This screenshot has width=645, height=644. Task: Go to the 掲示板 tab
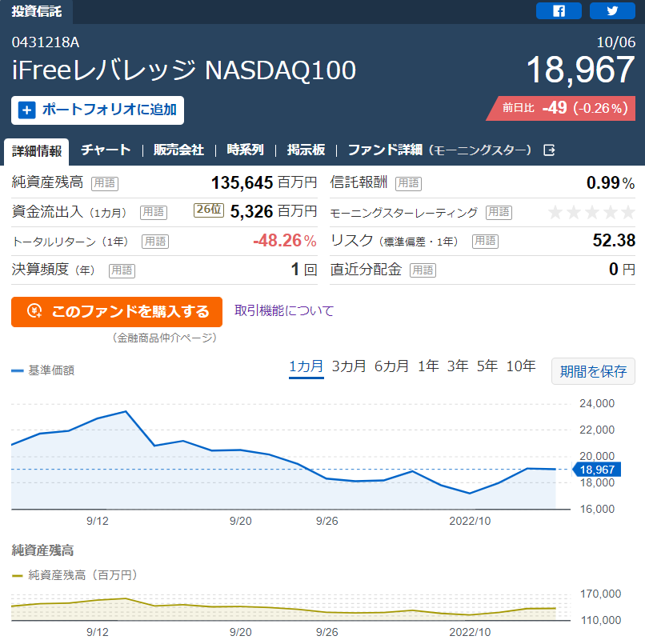pos(306,150)
